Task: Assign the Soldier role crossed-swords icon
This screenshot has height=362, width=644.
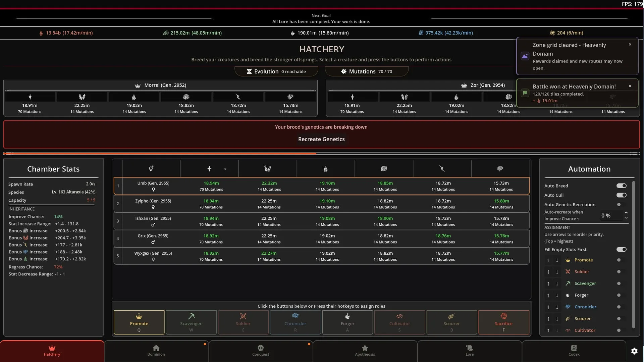Action: [x=243, y=316]
